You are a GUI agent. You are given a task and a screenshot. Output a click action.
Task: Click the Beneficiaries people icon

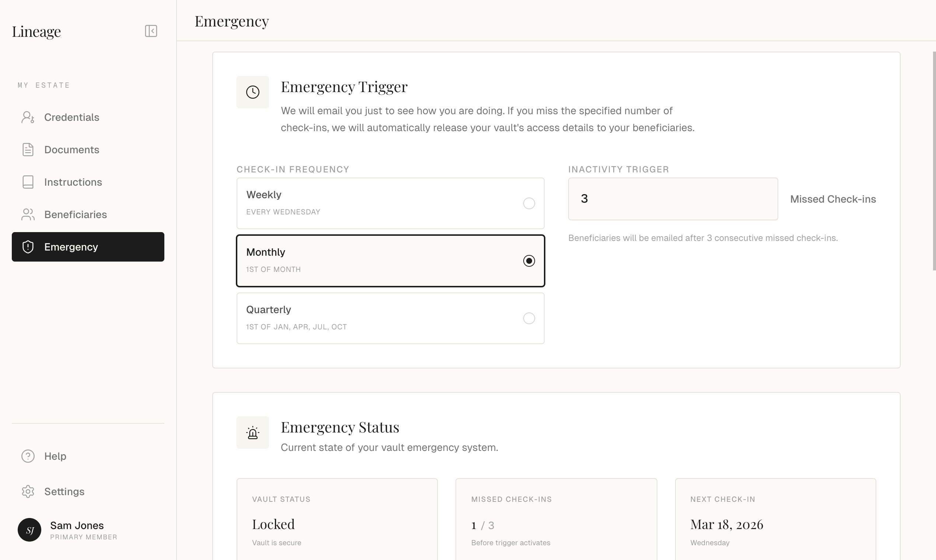tap(28, 215)
